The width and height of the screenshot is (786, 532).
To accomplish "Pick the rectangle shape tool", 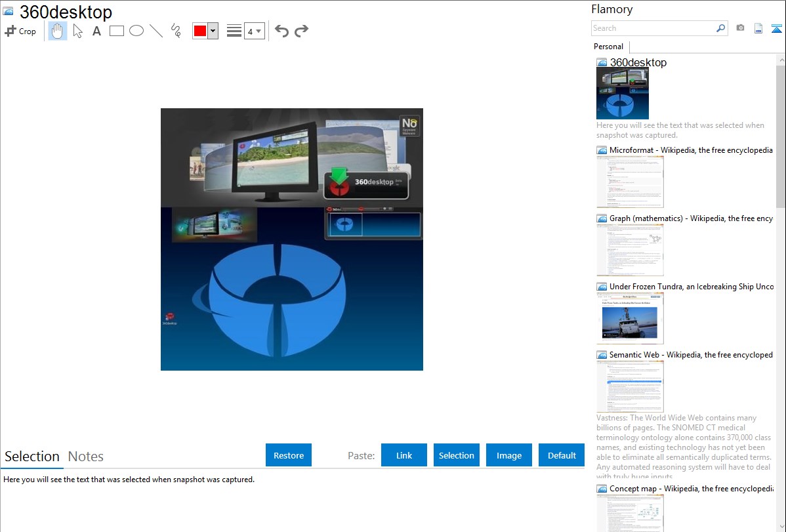I will click(117, 31).
